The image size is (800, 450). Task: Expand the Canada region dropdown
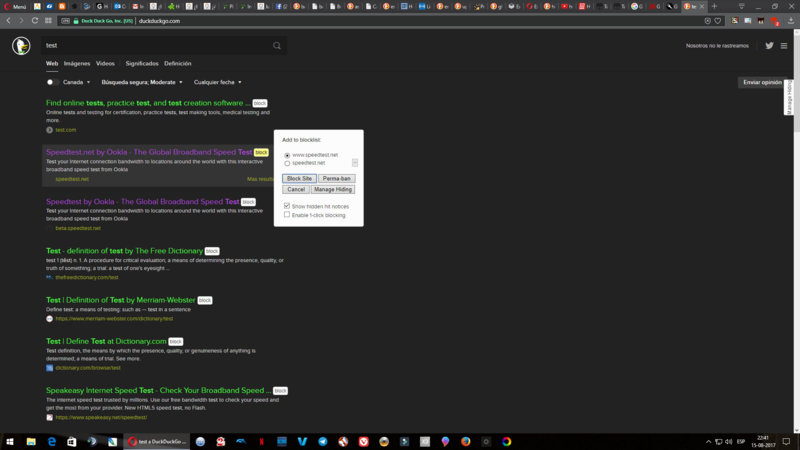pos(76,82)
